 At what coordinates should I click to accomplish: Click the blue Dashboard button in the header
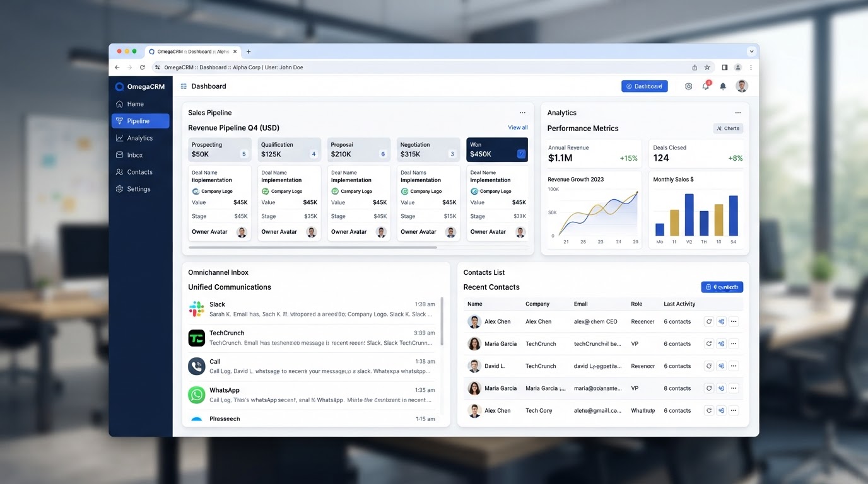[644, 86]
